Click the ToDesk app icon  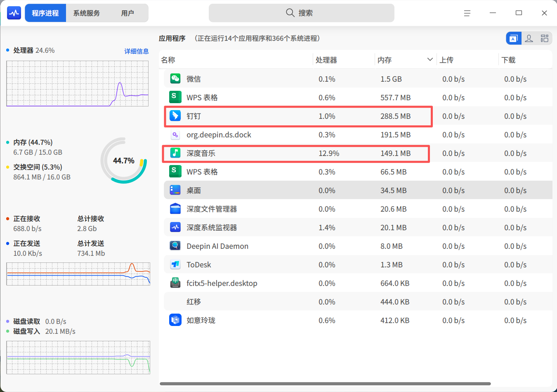point(175,264)
